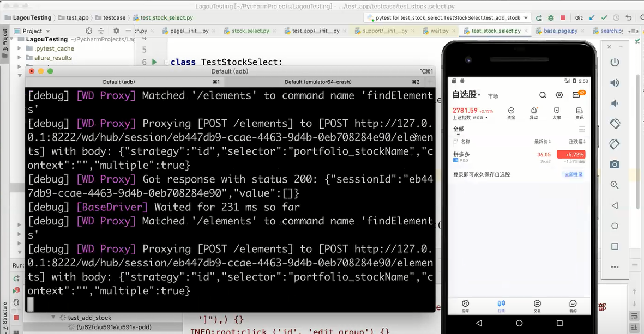The height and width of the screenshot is (334, 644).
Task: Rotate the emulator right
Action: coord(615,144)
